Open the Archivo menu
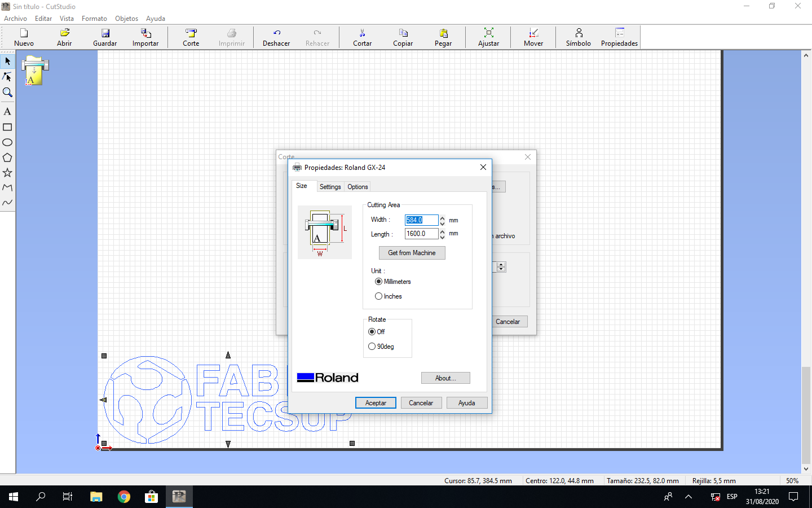Image resolution: width=812 pixels, height=508 pixels. tap(16, 19)
